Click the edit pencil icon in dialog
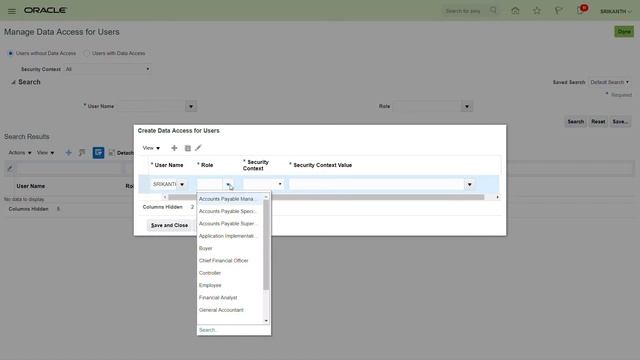The image size is (640, 360). [x=198, y=148]
